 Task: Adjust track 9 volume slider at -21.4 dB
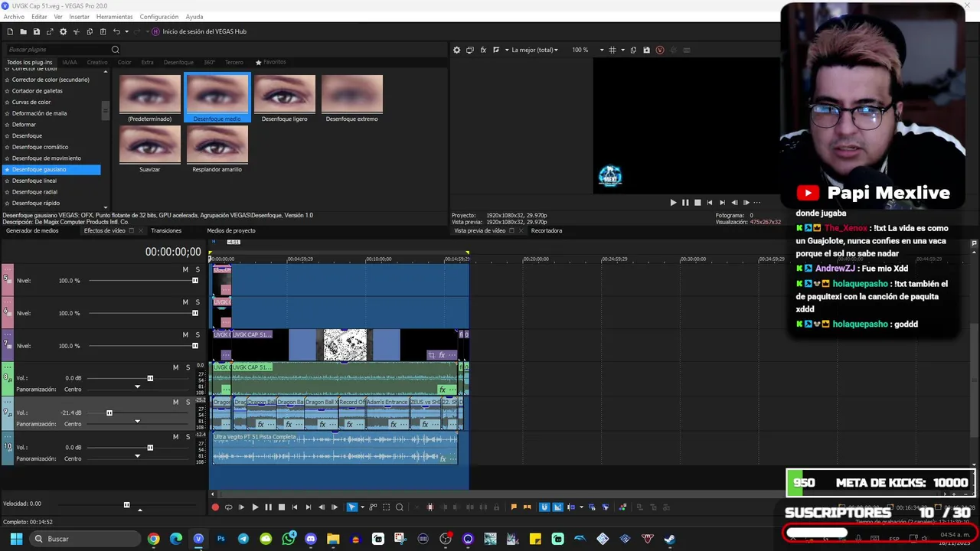click(x=109, y=412)
